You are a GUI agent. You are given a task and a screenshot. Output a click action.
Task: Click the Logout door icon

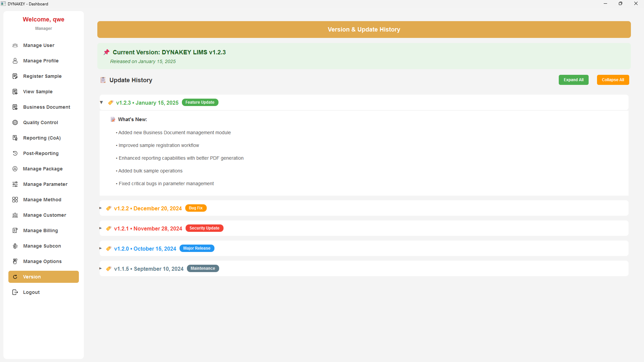click(x=15, y=292)
